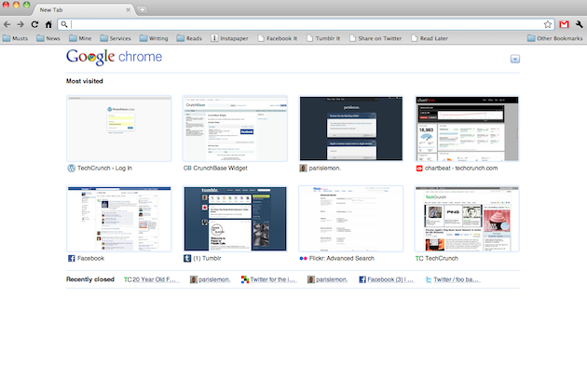The width and height of the screenshot is (587, 392).
Task: Open the Flickr Advanced Search thumbnail
Action: click(351, 219)
